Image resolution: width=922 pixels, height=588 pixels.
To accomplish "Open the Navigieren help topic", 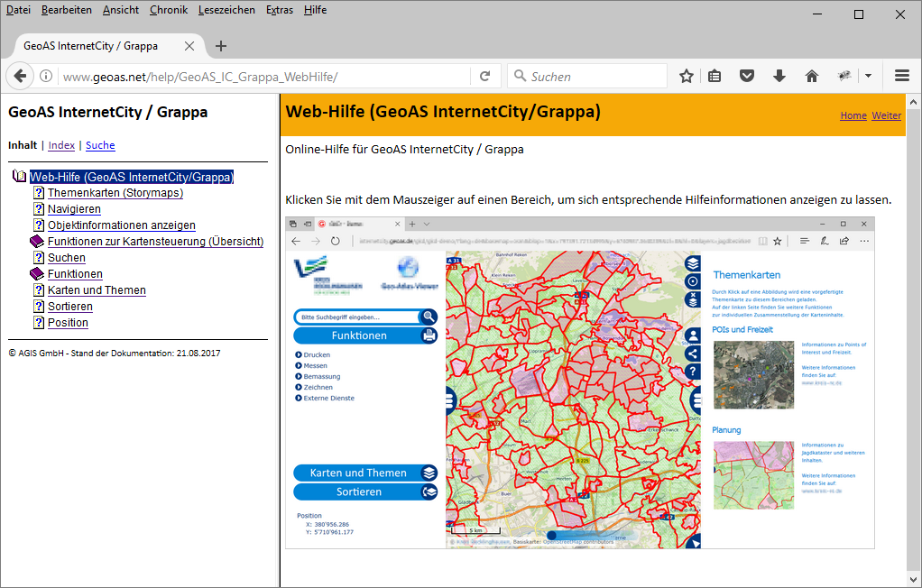I will pos(74,209).
